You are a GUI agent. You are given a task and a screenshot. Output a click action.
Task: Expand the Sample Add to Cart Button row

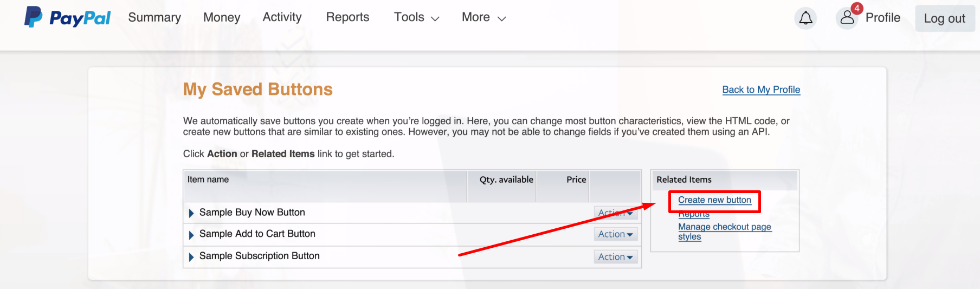click(191, 235)
